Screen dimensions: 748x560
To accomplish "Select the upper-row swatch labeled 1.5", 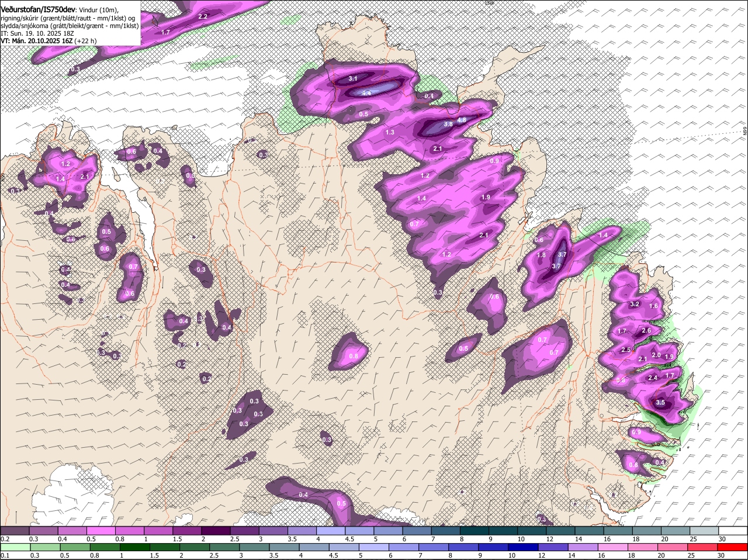I will pyautogui.click(x=187, y=531).
